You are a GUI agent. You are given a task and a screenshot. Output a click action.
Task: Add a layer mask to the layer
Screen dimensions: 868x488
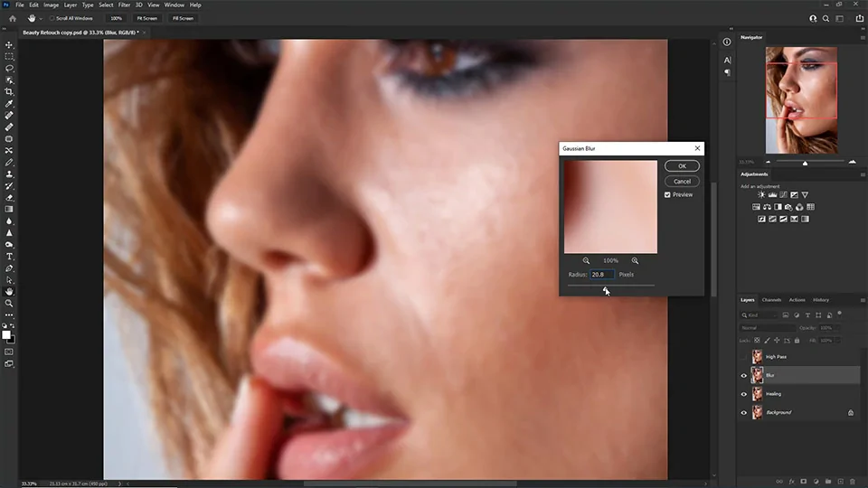pos(804,482)
